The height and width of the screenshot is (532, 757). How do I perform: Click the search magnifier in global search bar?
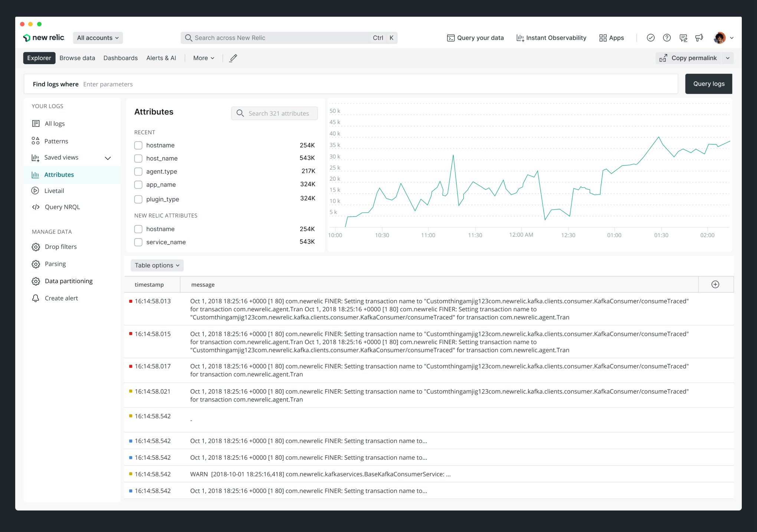189,38
